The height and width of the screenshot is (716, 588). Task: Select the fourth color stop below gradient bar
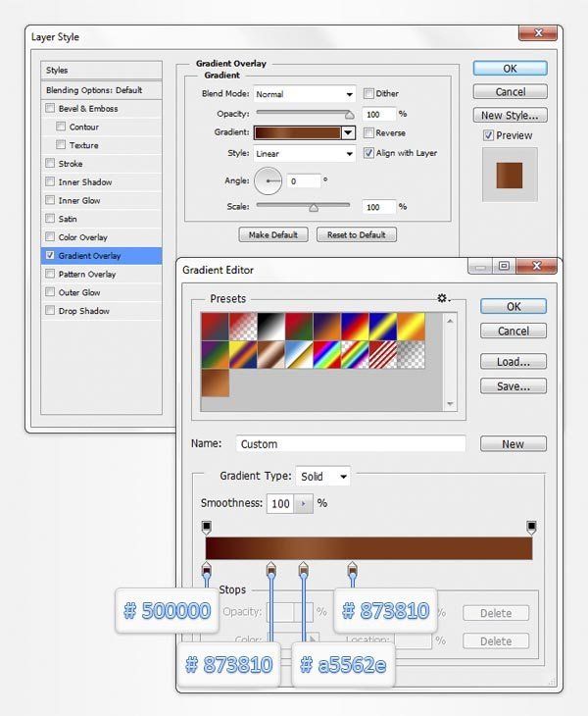point(352,569)
